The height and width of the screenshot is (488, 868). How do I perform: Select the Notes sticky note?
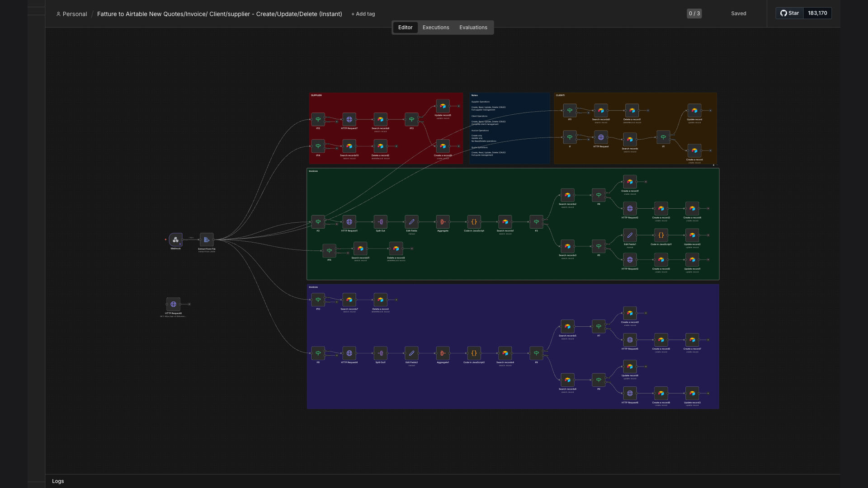(x=509, y=128)
